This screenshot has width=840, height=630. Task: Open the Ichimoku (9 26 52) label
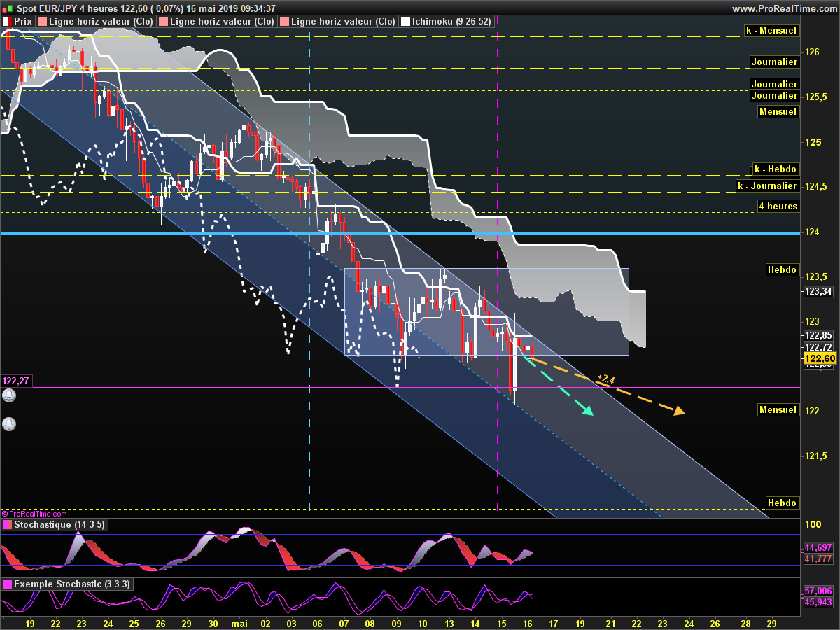(x=451, y=22)
